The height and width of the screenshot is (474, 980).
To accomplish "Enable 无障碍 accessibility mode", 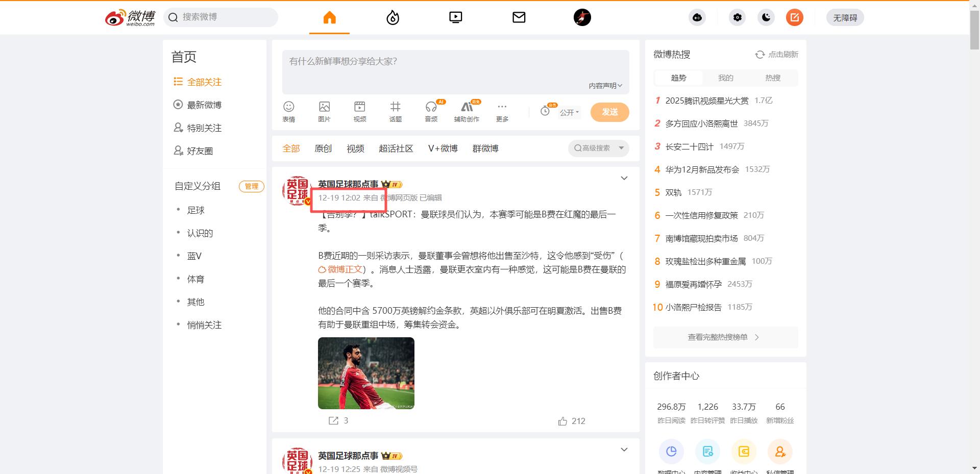I will 845,17.
